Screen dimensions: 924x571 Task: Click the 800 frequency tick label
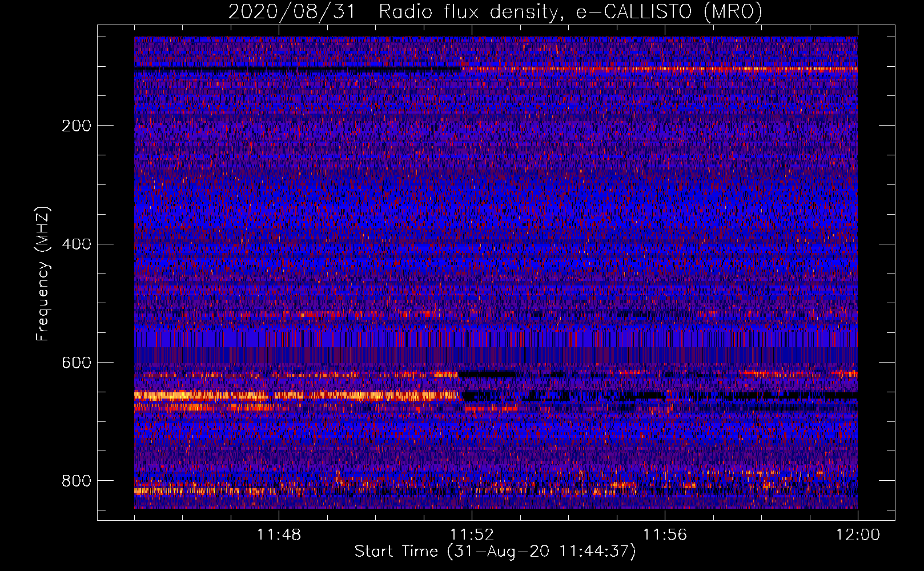point(77,481)
